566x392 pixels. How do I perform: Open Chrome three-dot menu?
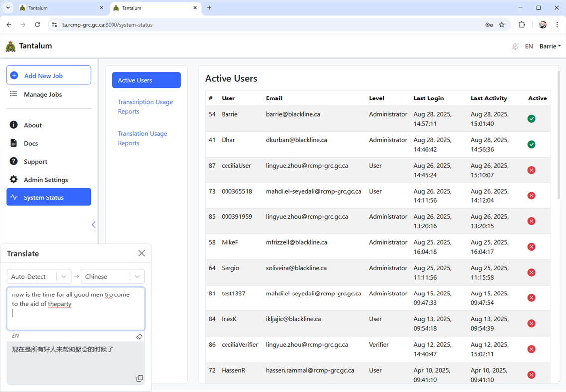[557, 25]
